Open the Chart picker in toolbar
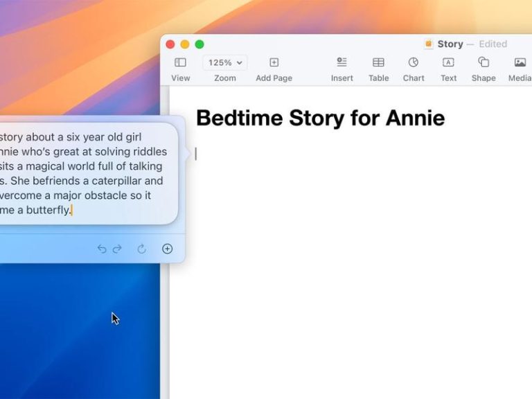This screenshot has height=399, width=532. coord(414,62)
